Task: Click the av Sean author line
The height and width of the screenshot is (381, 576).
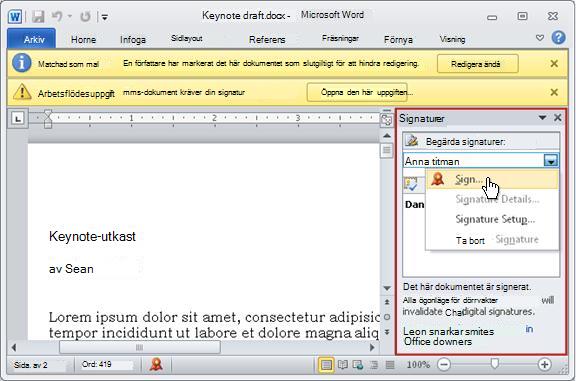Action: 71,269
